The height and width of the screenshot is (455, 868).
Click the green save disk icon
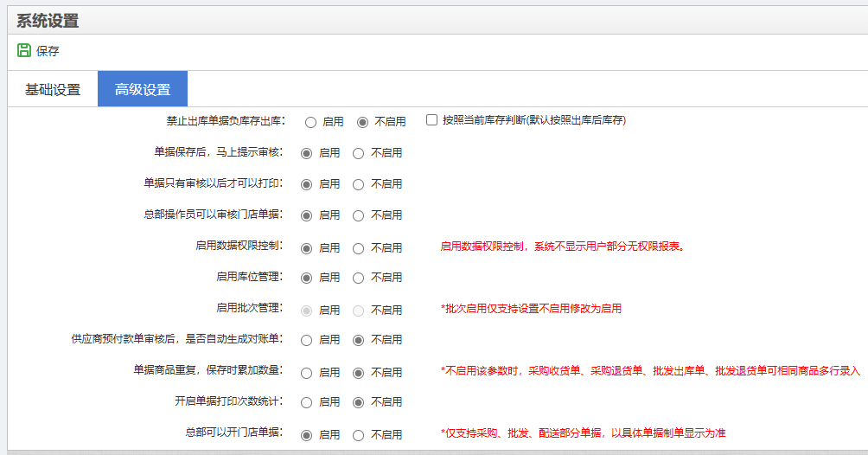(x=24, y=50)
